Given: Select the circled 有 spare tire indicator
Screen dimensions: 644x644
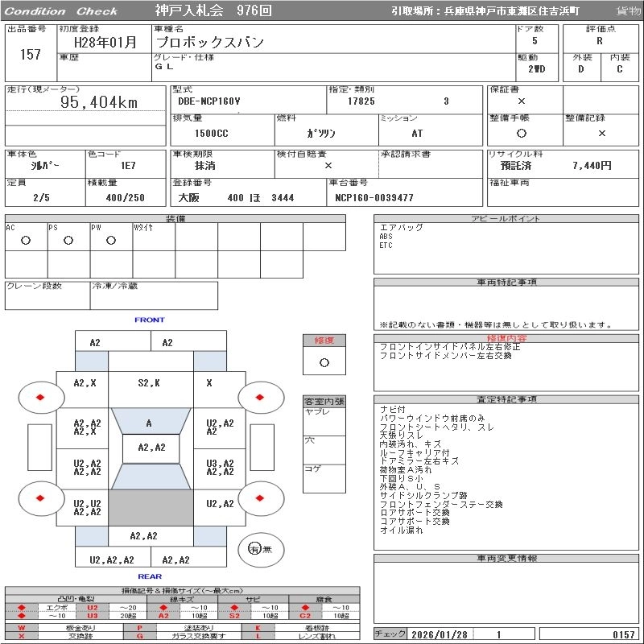Looking at the screenshot, I should pos(254,549).
